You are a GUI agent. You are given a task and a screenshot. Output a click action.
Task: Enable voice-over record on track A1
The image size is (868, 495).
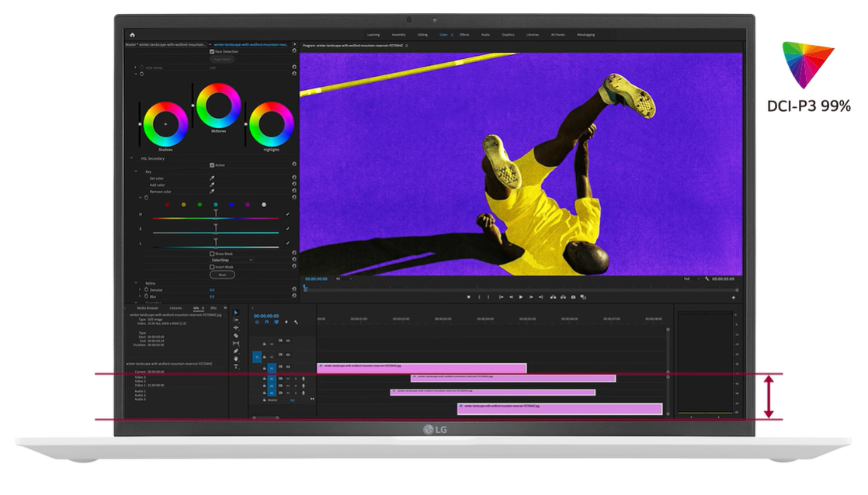click(304, 379)
